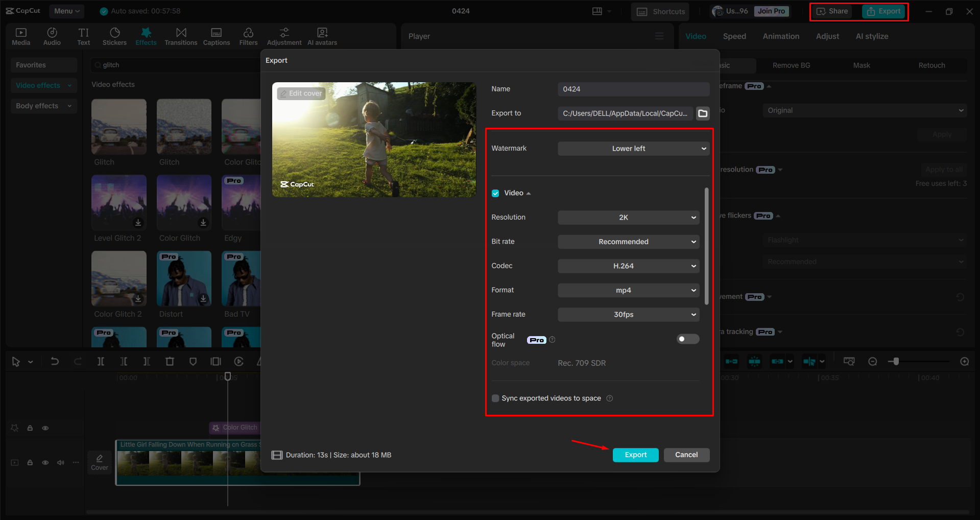Enable Sync exported videos to space
980x520 pixels.
point(495,398)
